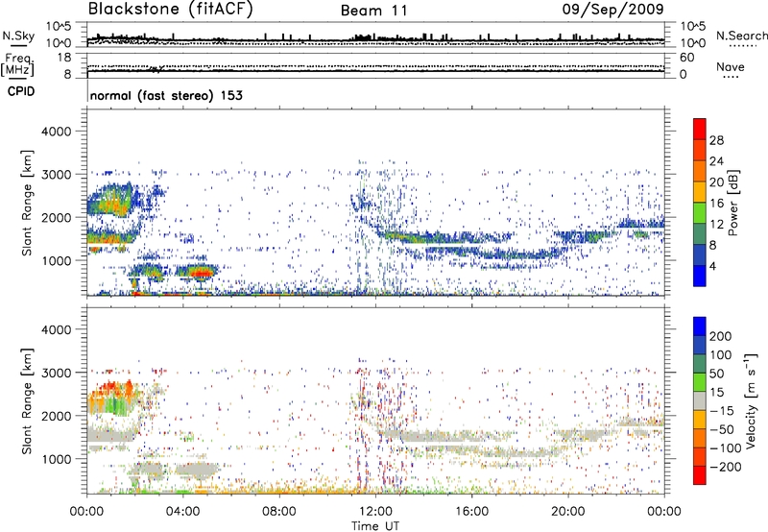Select the Freq. [MHz] axis label
The image size is (768, 532).
[17, 65]
